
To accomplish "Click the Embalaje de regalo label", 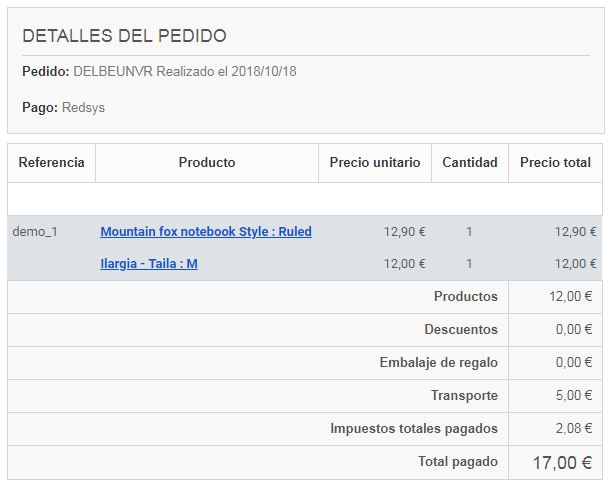I will click(438, 363).
